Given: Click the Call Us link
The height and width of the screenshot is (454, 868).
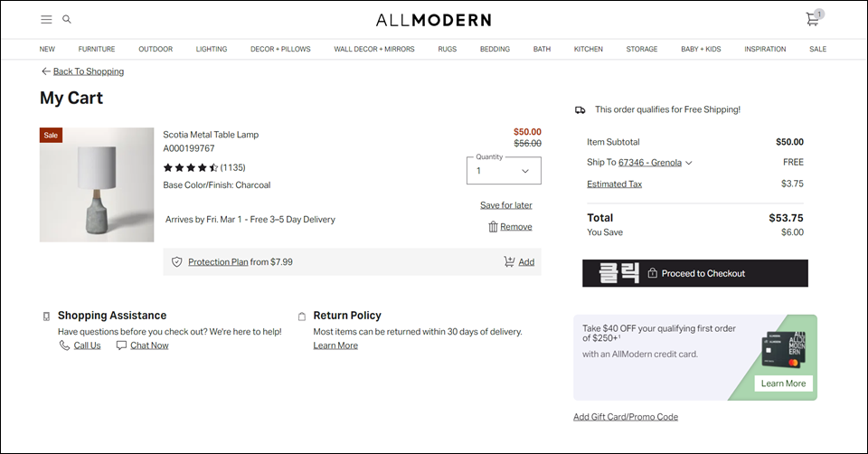Looking at the screenshot, I should pyautogui.click(x=88, y=345).
